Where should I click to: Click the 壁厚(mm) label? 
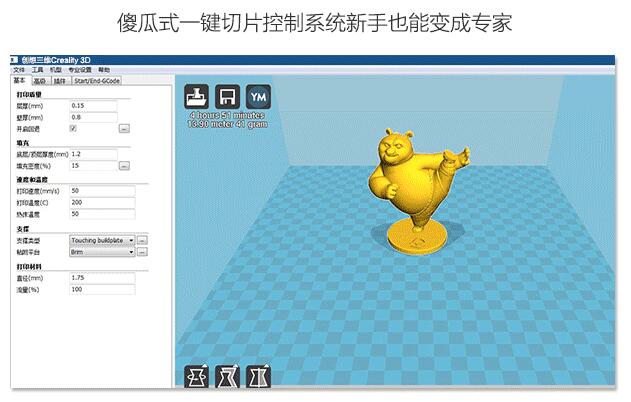pos(30,118)
